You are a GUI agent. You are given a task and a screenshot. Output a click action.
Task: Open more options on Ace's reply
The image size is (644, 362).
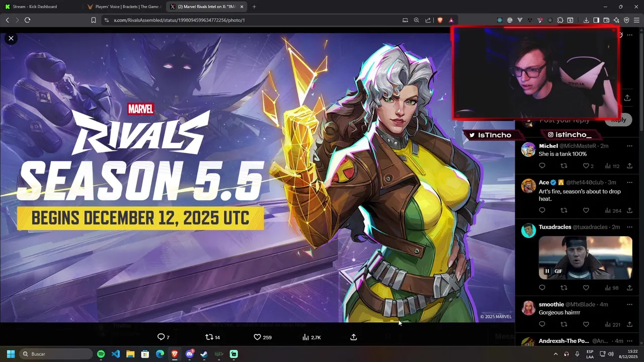(x=629, y=183)
